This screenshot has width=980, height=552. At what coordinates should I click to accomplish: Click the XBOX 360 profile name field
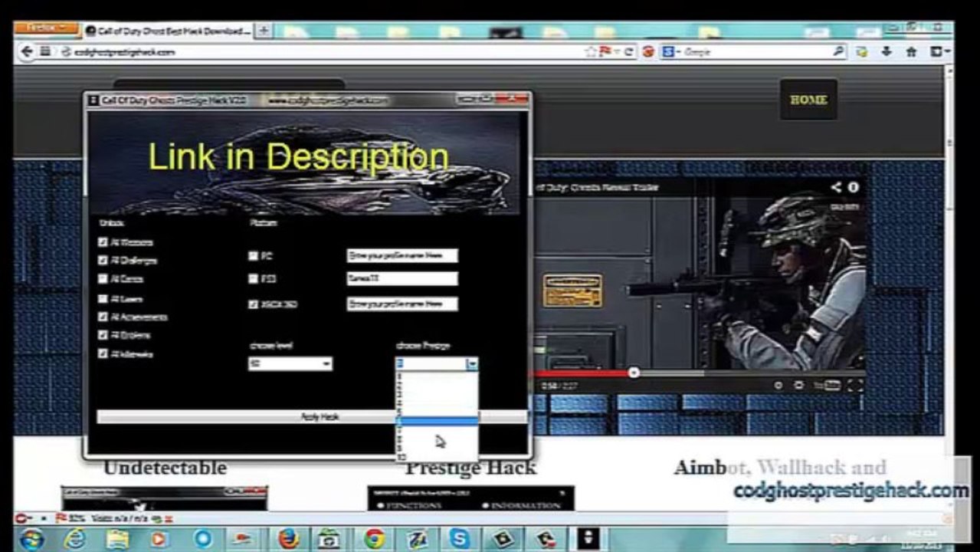pyautogui.click(x=402, y=304)
